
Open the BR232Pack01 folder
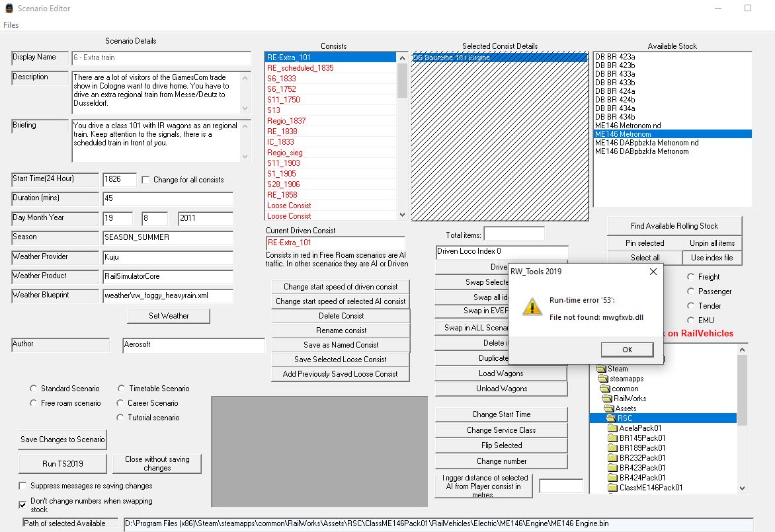coord(641,458)
